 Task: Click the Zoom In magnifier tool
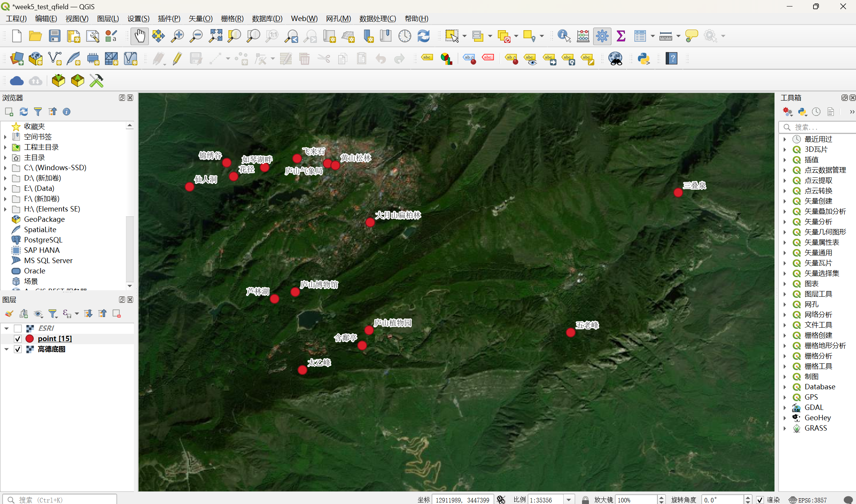(177, 36)
